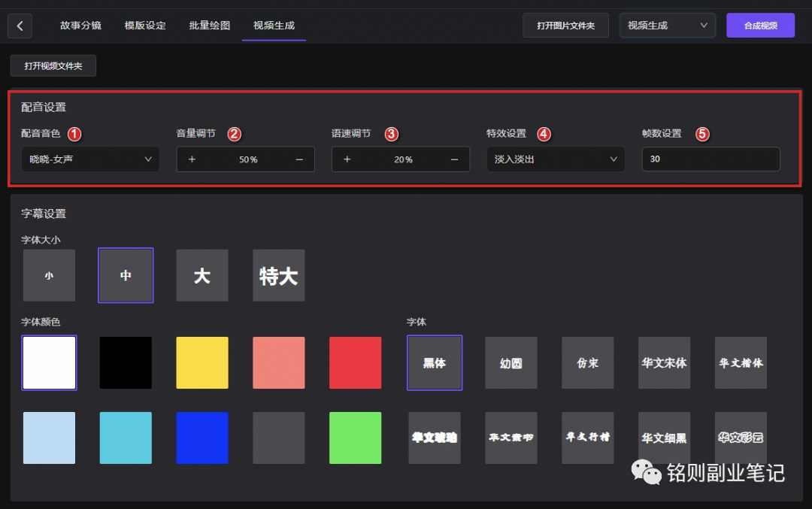Click the 打开视频文件夹 button
The image size is (812, 509).
(53, 65)
